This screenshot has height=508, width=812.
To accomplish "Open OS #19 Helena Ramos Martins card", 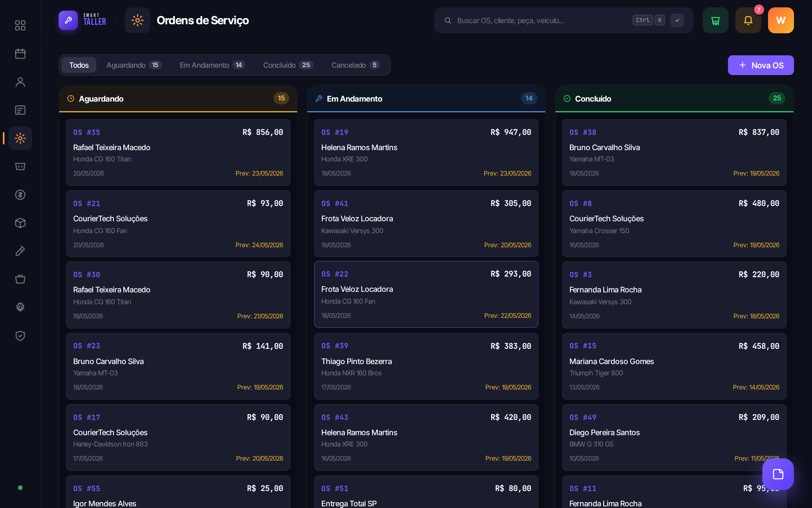I will point(426,152).
